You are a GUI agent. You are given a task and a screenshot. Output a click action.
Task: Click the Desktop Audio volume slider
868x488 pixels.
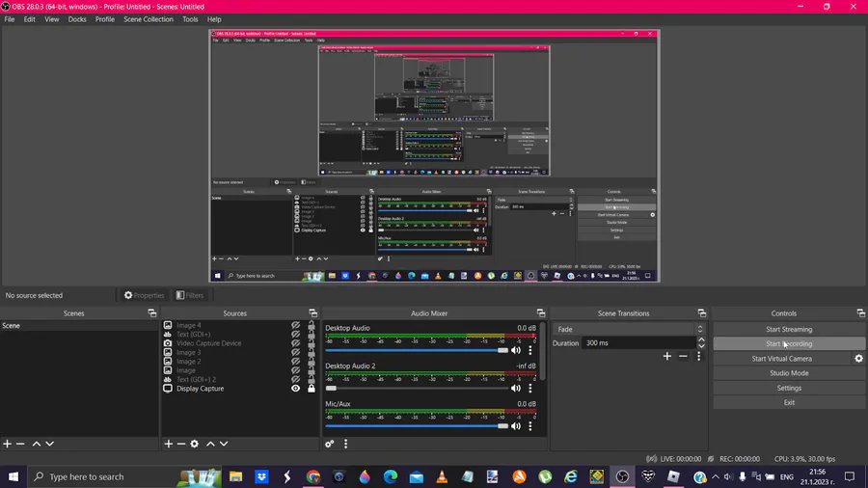tap(417, 350)
